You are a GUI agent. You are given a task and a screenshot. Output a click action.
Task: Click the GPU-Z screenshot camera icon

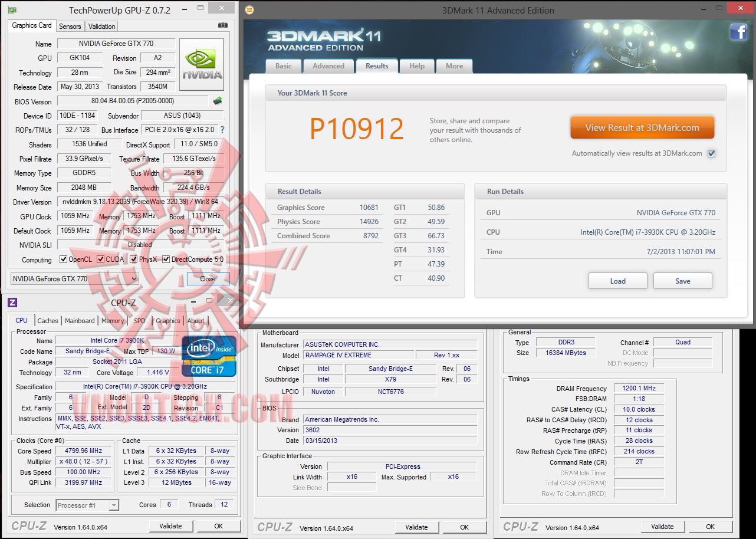point(223,25)
